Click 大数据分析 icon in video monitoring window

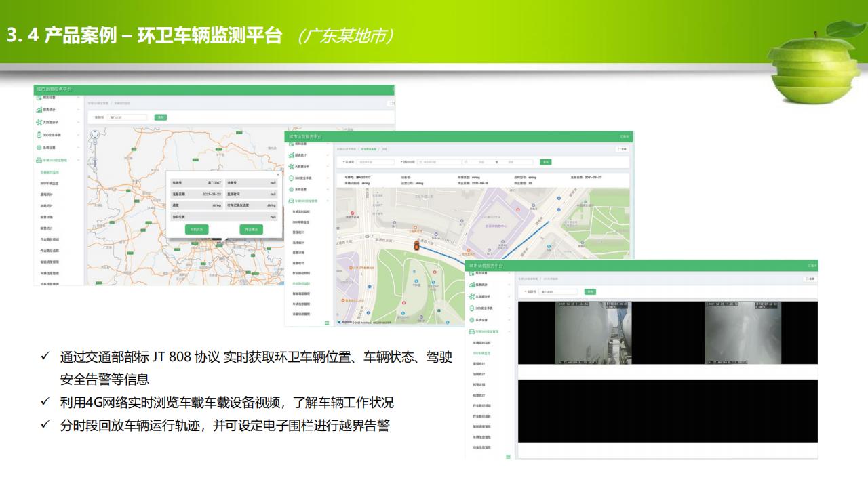[472, 297]
